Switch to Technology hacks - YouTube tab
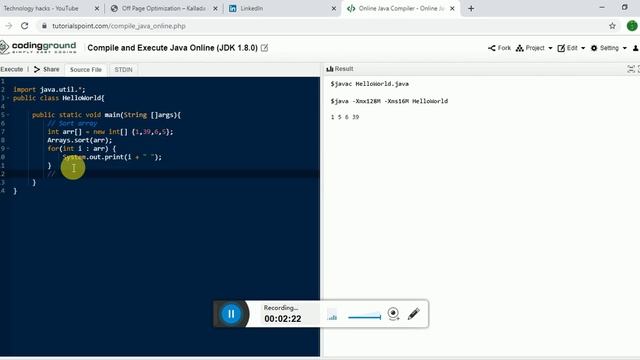The height and width of the screenshot is (360, 640). point(41,8)
